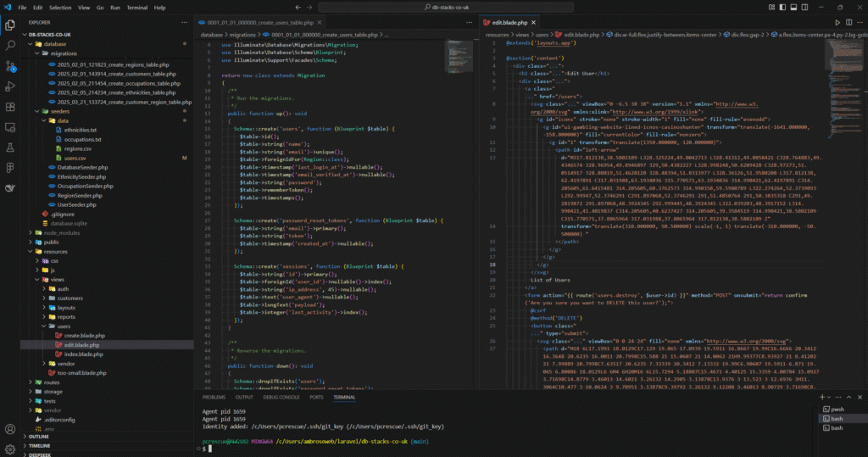The width and height of the screenshot is (868, 457).
Task: Create a new terminal with the plus icon
Action: click(822, 397)
